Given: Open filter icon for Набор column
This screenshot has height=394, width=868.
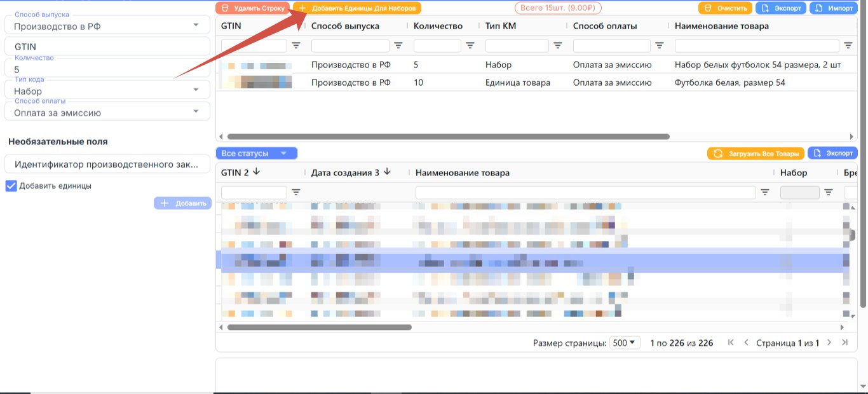Looking at the screenshot, I should pyautogui.click(x=829, y=192).
